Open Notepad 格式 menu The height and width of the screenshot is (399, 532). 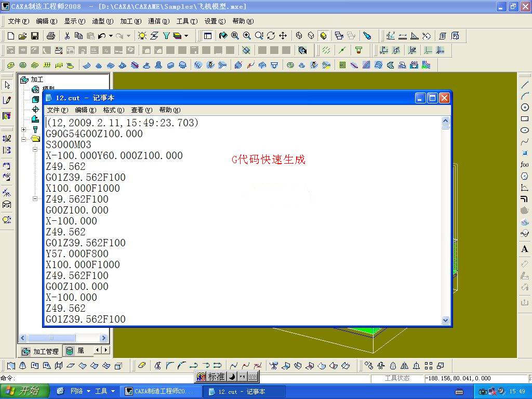[x=114, y=110]
